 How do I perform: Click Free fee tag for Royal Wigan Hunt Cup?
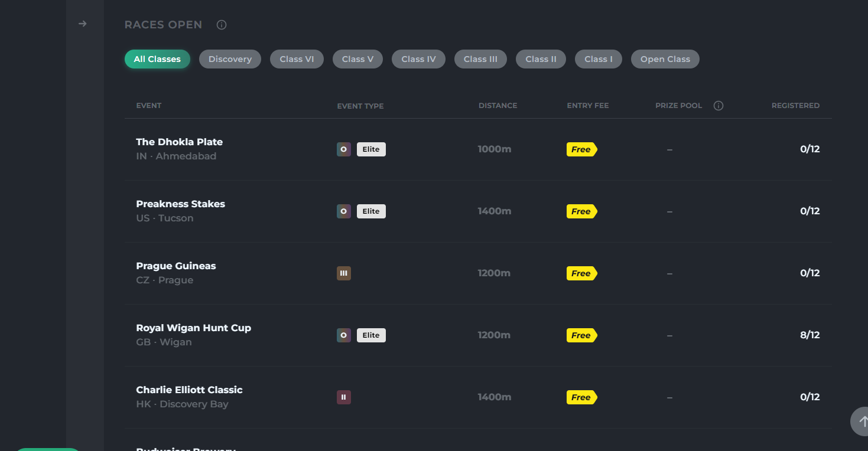pyautogui.click(x=582, y=335)
